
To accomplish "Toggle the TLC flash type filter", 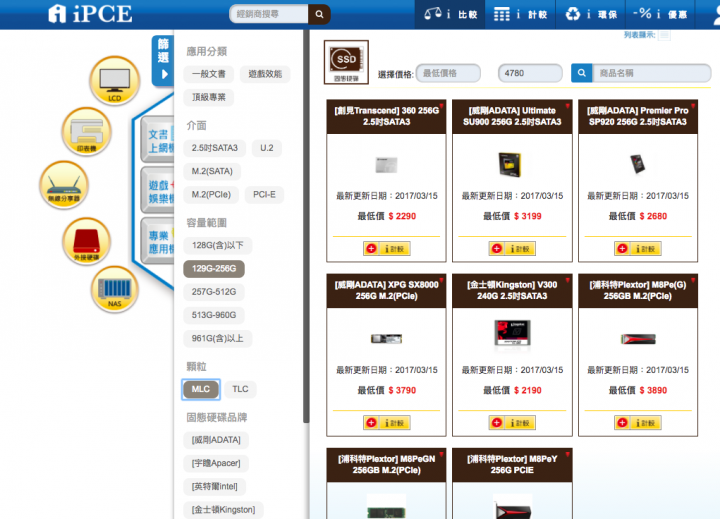I will 240,389.
